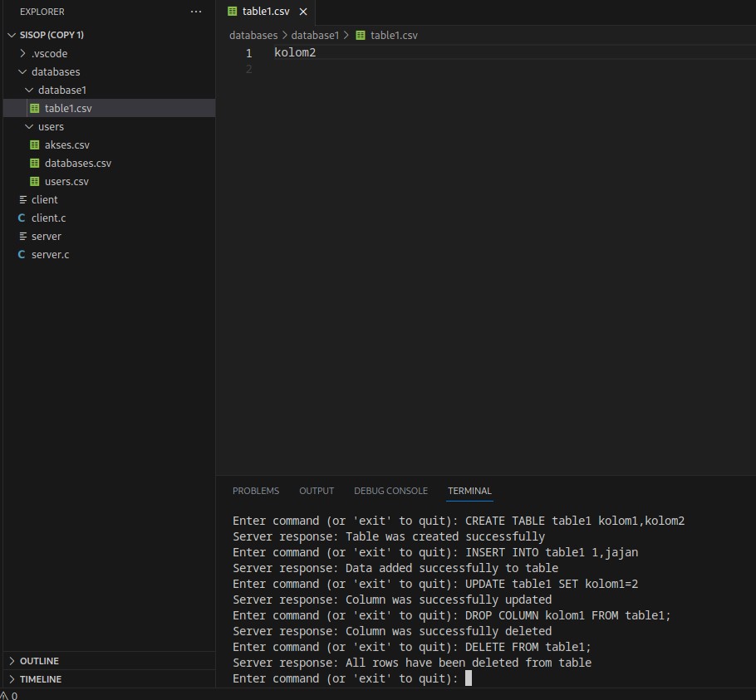The width and height of the screenshot is (756, 700).
Task: Click the UPDATE table1 SET command line
Action: click(x=435, y=584)
